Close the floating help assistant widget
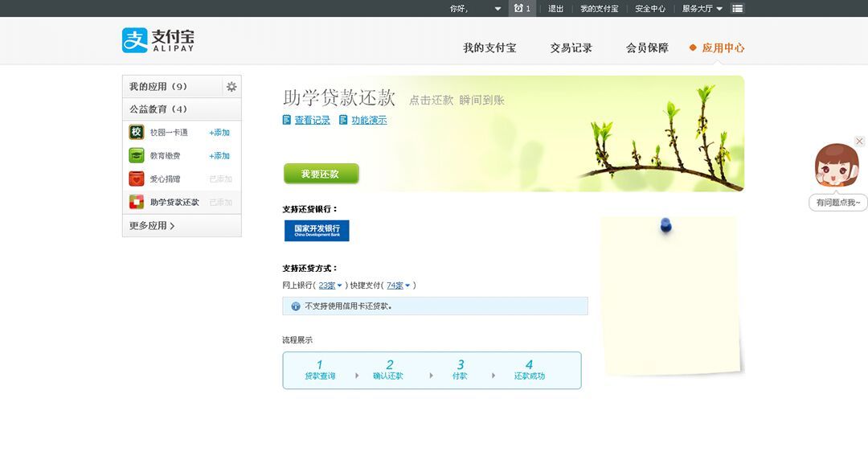The width and height of the screenshot is (868, 456). click(x=859, y=142)
